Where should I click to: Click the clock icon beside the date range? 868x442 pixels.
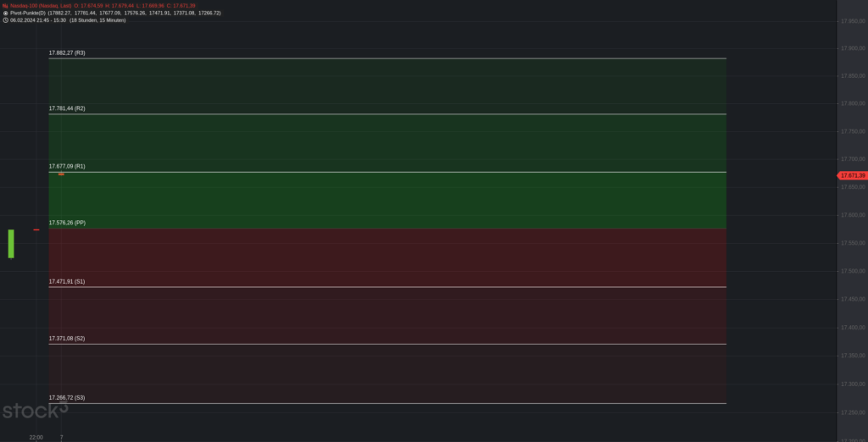5,19
